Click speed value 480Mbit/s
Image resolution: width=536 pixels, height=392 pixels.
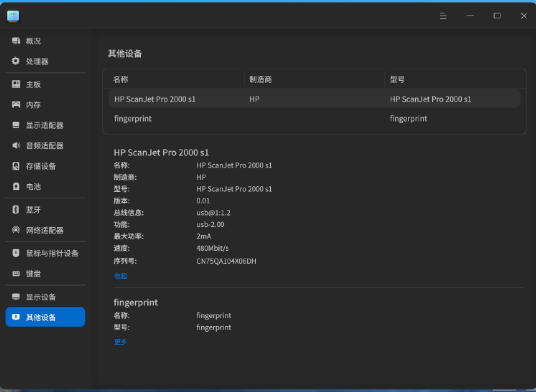click(x=213, y=248)
